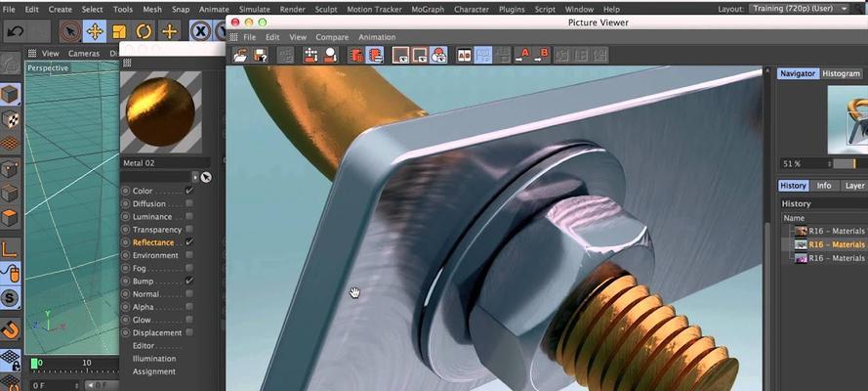
Task: Activate the Rotate tool
Action: (x=144, y=31)
